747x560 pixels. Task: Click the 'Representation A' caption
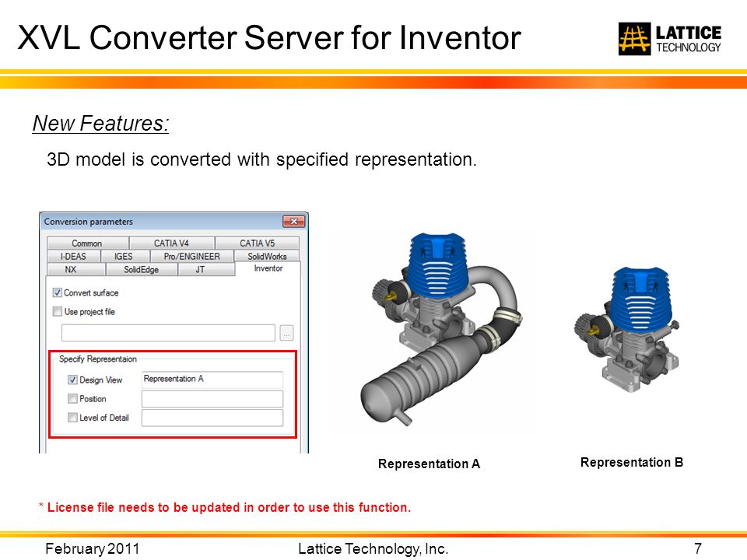(429, 464)
